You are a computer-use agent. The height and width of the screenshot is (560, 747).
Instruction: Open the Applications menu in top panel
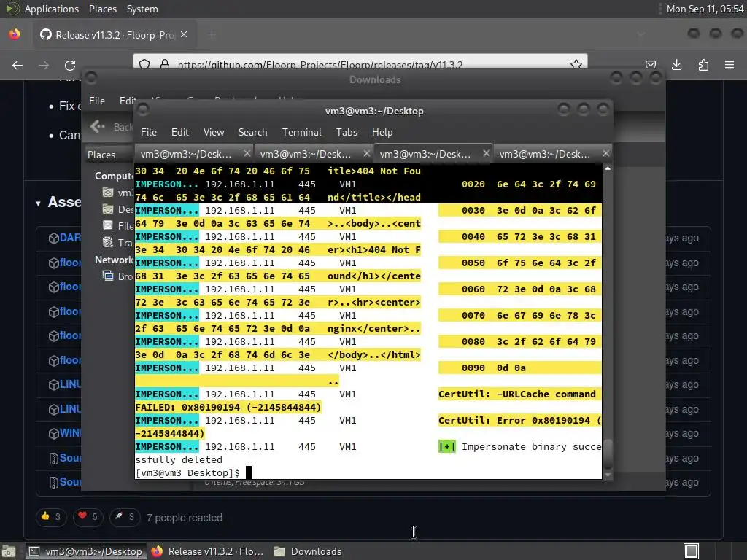52,9
